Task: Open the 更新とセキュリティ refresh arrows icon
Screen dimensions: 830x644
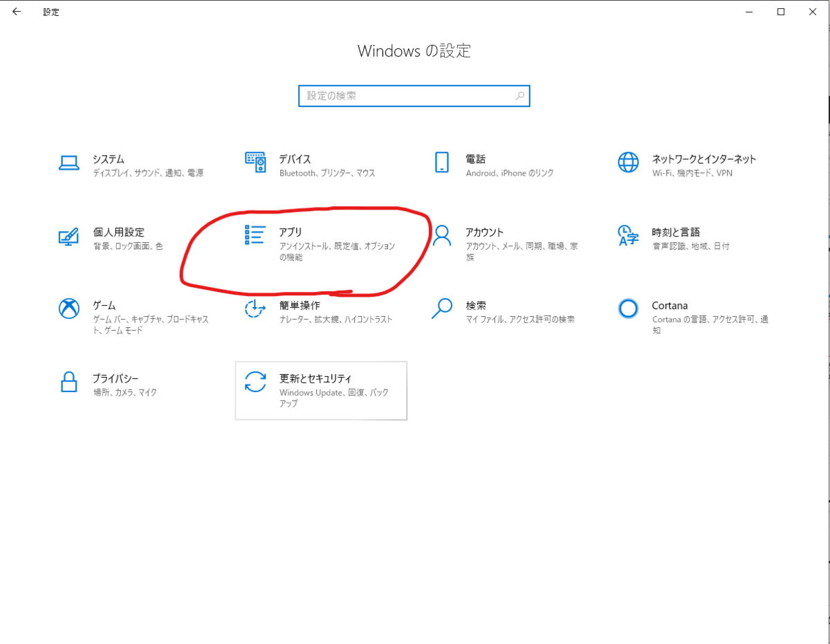Action: [x=255, y=382]
